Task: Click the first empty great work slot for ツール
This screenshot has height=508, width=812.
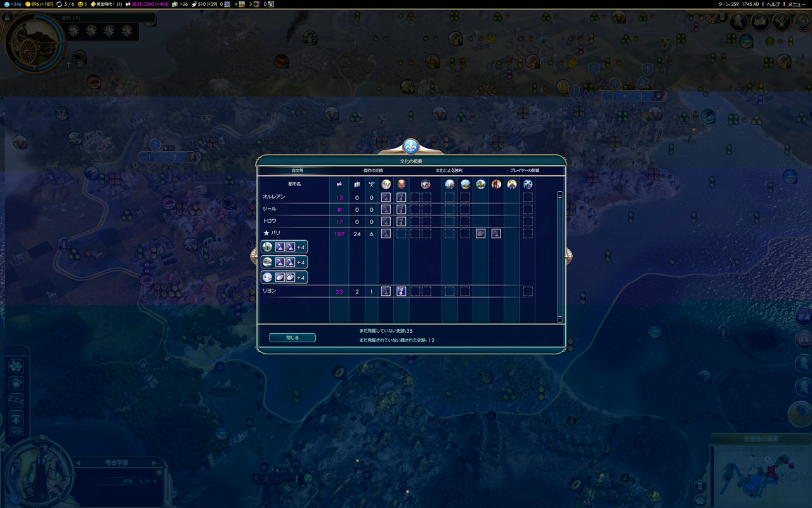Action: 415,210
